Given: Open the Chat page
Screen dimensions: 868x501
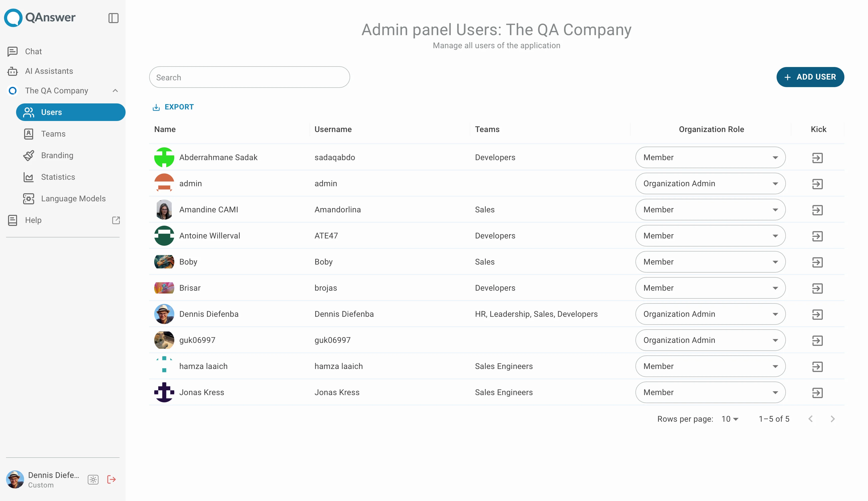Looking at the screenshot, I should pyautogui.click(x=33, y=51).
